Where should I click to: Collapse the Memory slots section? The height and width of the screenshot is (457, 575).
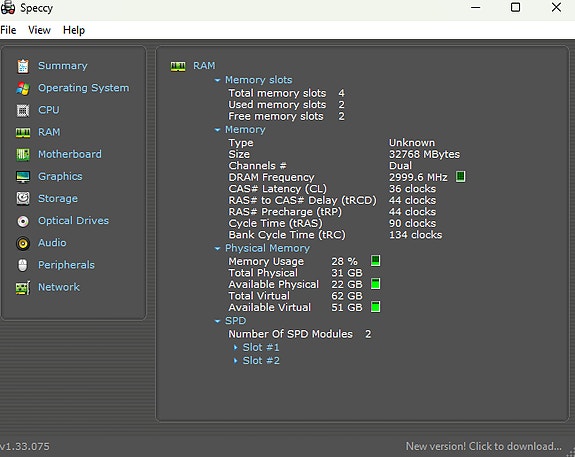[217, 80]
